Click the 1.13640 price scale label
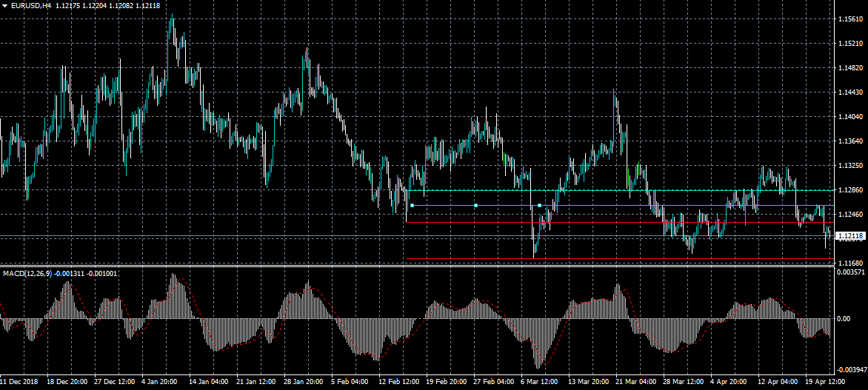 (x=849, y=141)
